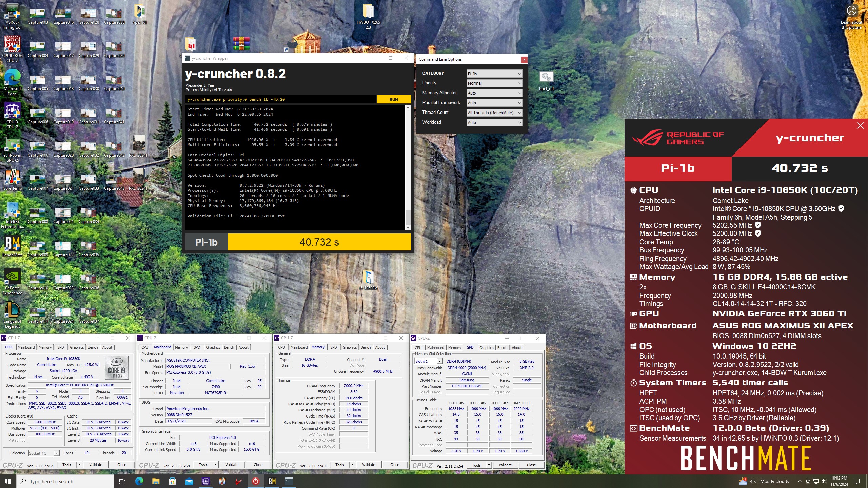Open the Slot #1 dropdown in CPU-Z SPD
This screenshot has width=868, height=488.
[x=429, y=361]
